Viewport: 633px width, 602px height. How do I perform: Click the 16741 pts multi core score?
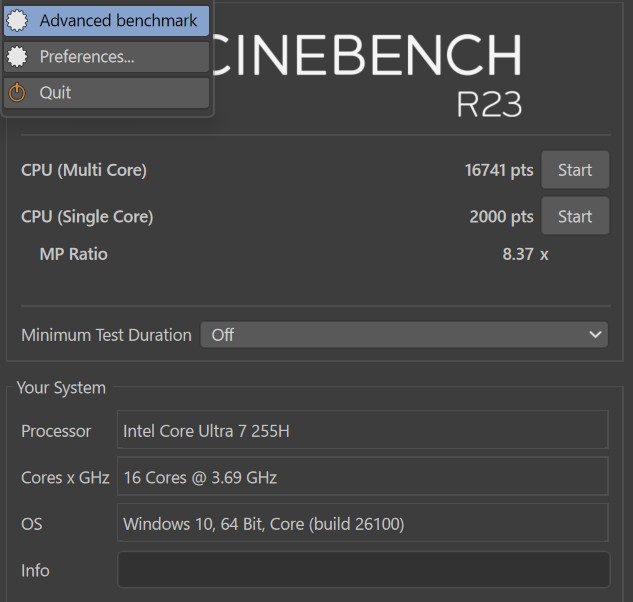(499, 170)
